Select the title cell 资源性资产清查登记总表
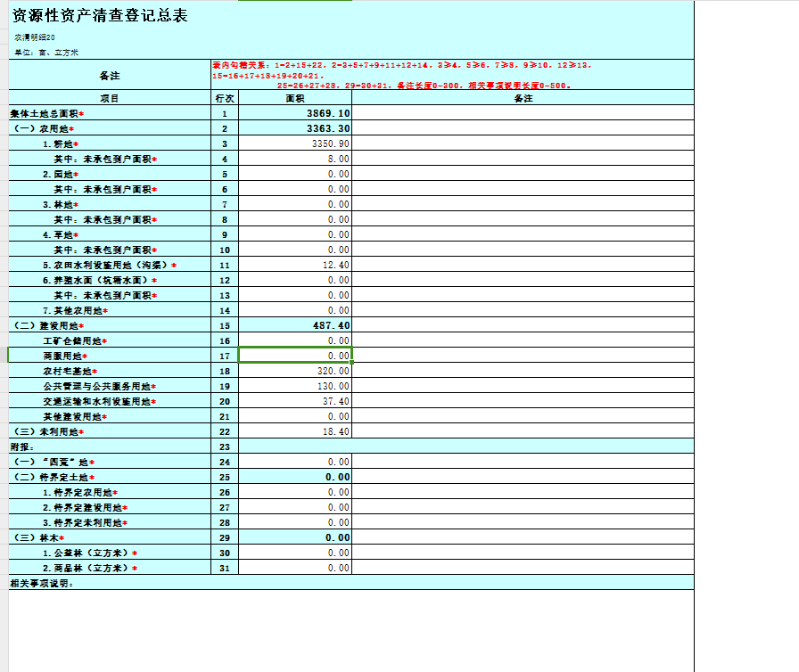 tap(100, 15)
